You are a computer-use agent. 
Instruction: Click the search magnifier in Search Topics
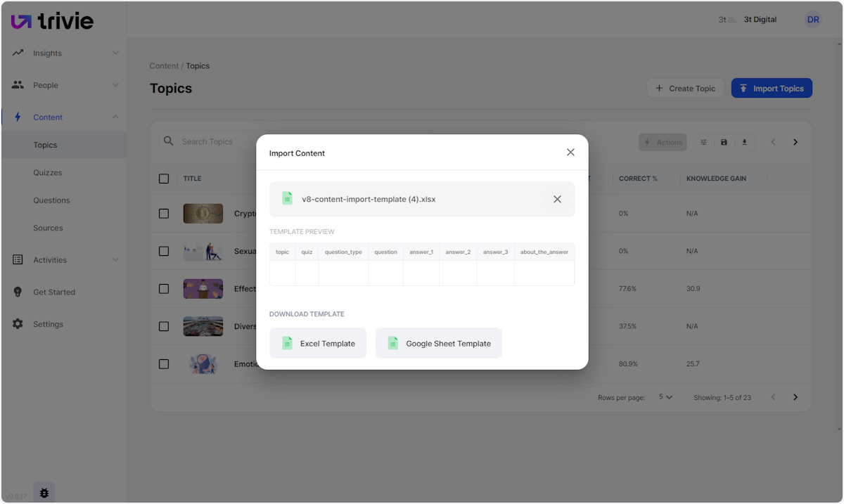(169, 141)
